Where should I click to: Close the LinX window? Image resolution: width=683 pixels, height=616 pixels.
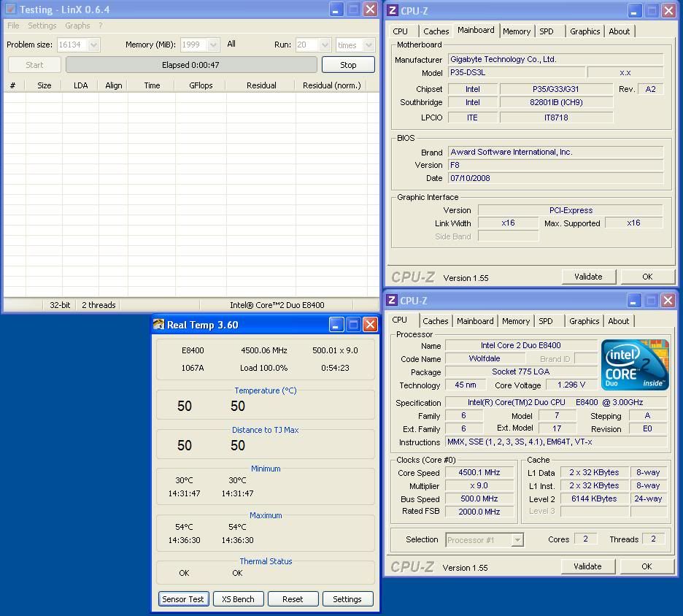370,9
